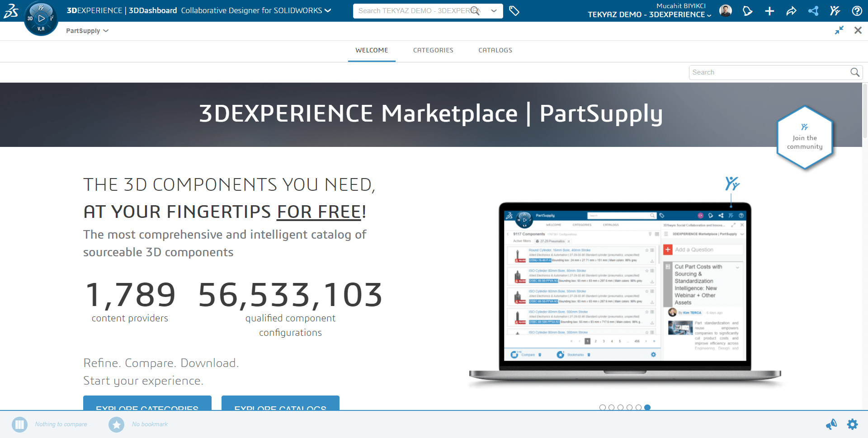The height and width of the screenshot is (438, 868).
Task: Open the 3DEXPERIENCE compass
Action: pos(41,19)
